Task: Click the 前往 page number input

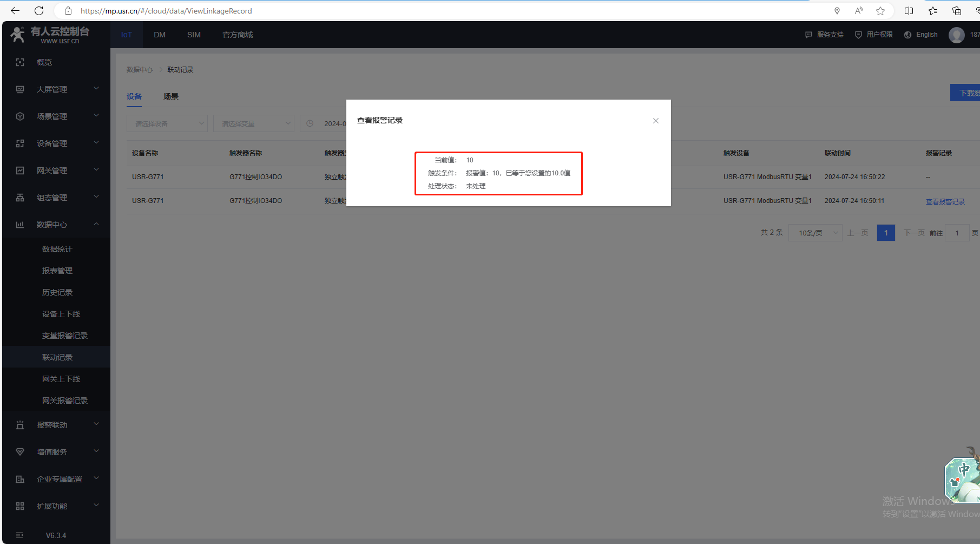Action: tap(957, 233)
